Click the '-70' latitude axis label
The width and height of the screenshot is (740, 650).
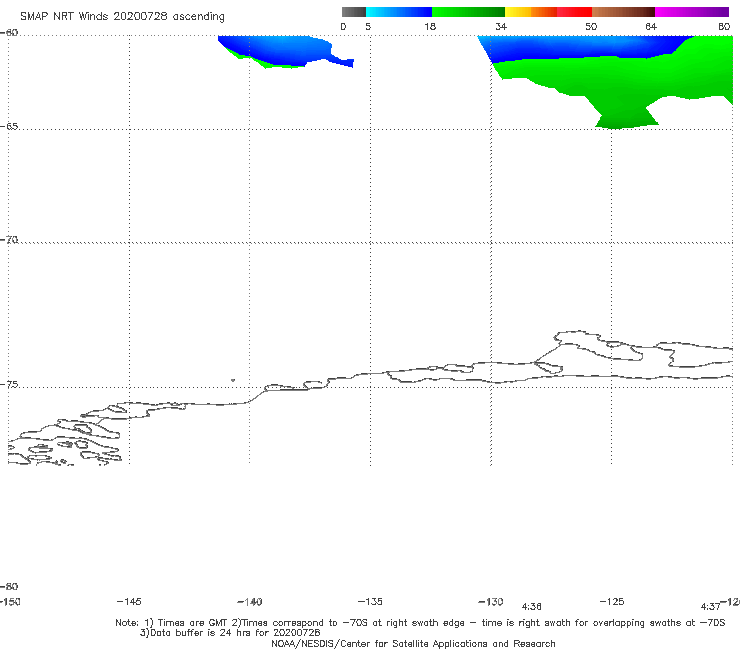pos(9,239)
